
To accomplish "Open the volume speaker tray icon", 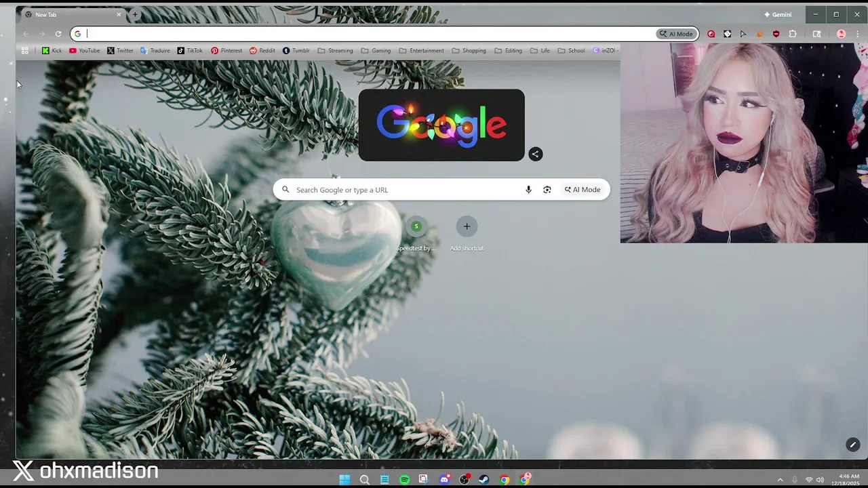I will [820, 480].
